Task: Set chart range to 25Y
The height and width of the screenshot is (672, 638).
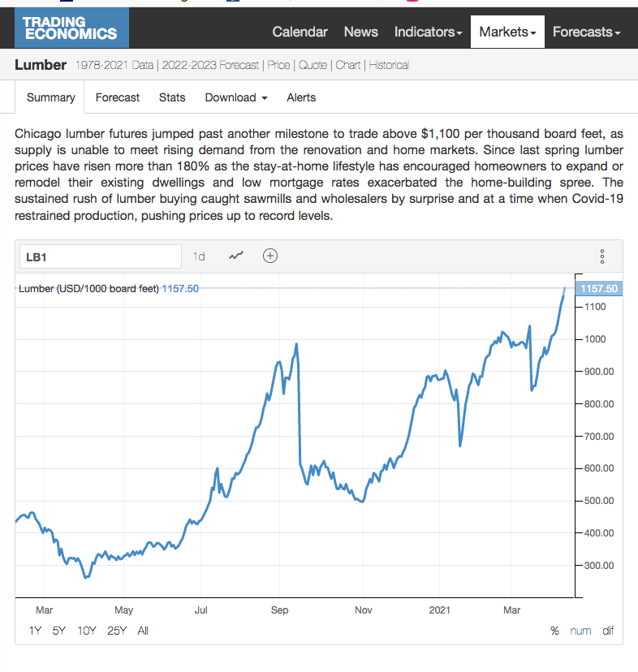Action: click(x=117, y=631)
